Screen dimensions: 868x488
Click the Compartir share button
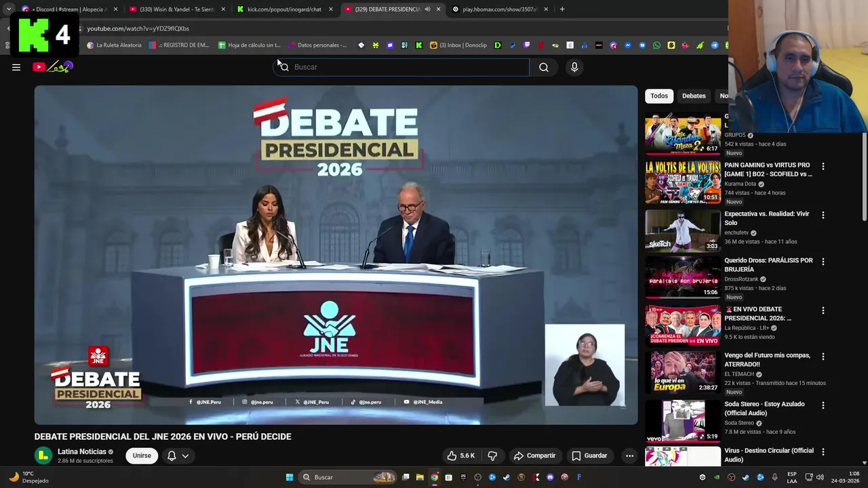534,455
